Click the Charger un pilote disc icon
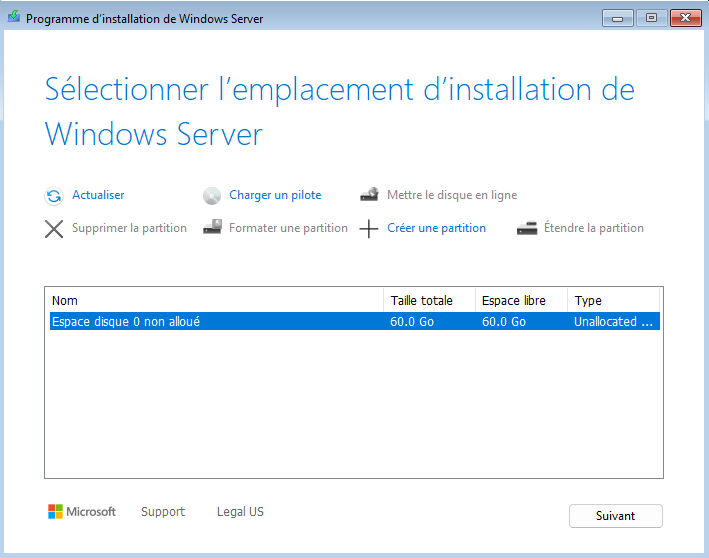Image resolution: width=709 pixels, height=558 pixels. [211, 196]
